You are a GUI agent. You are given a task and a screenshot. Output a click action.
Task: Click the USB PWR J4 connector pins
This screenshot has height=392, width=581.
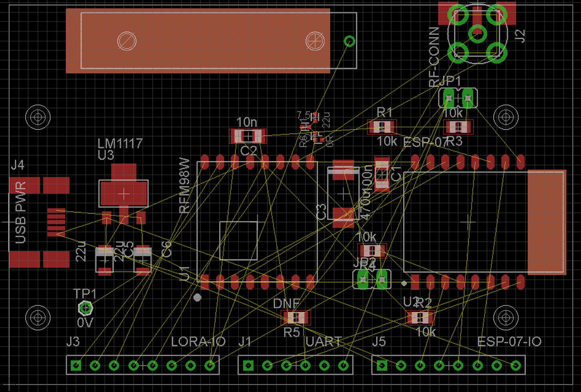[x=56, y=222]
